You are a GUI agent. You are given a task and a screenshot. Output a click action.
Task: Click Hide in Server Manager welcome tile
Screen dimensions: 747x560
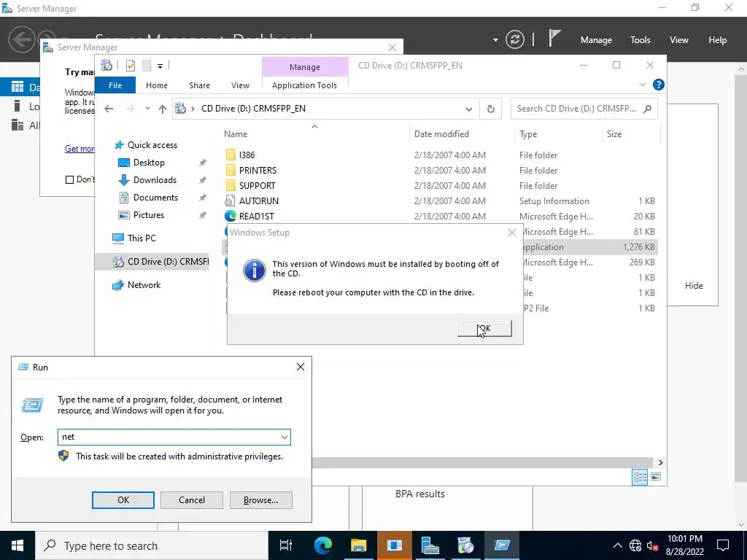694,286
